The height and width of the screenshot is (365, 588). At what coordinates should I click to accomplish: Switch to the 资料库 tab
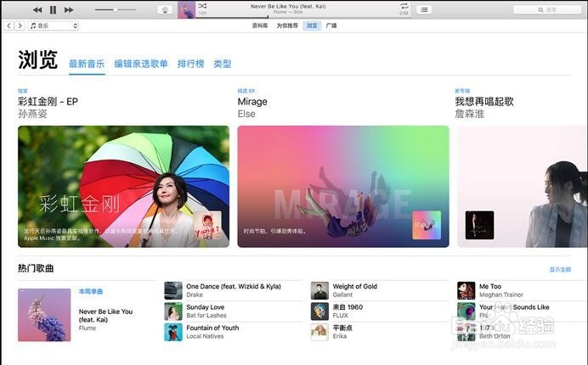click(260, 25)
